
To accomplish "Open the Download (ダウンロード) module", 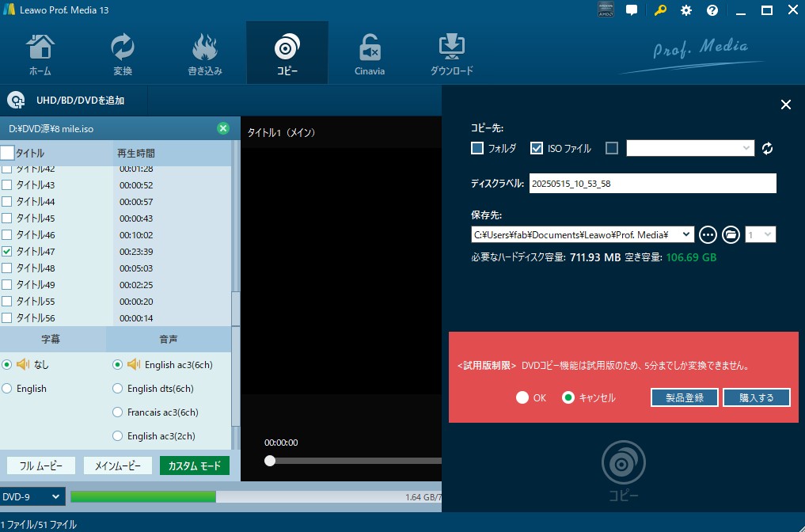I will [x=451, y=55].
